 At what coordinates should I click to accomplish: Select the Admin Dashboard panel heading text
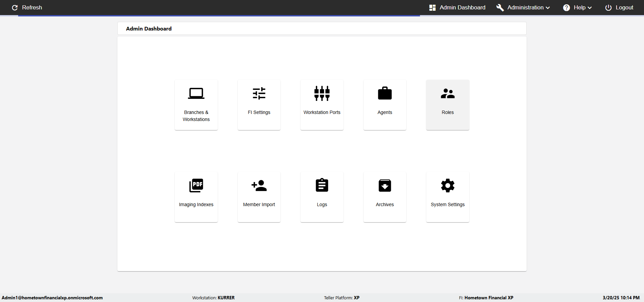[x=149, y=29]
